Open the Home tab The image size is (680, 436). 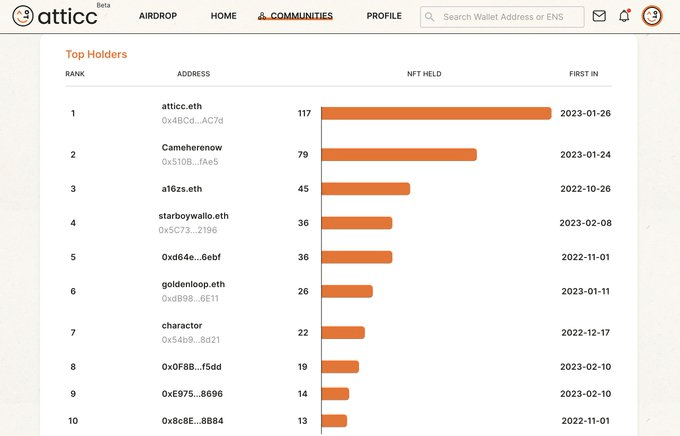[224, 16]
